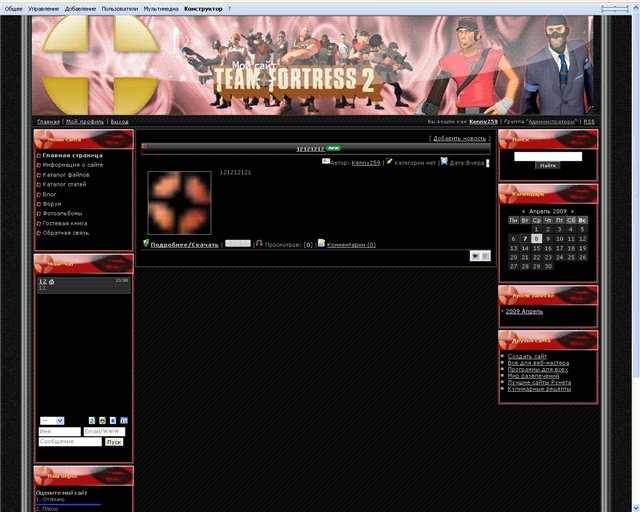640x512 pixels.
Task: Open 'Создать сайт' friend link
Action: click(527, 356)
